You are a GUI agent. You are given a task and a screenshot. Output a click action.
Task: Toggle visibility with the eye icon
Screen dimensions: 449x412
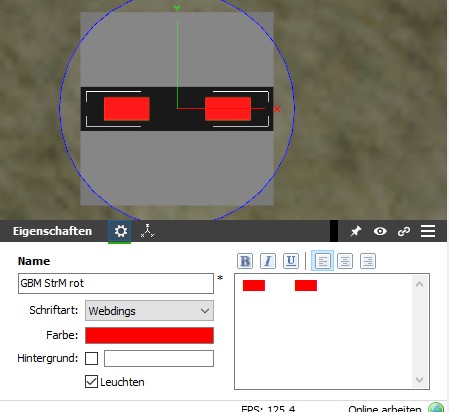(380, 231)
